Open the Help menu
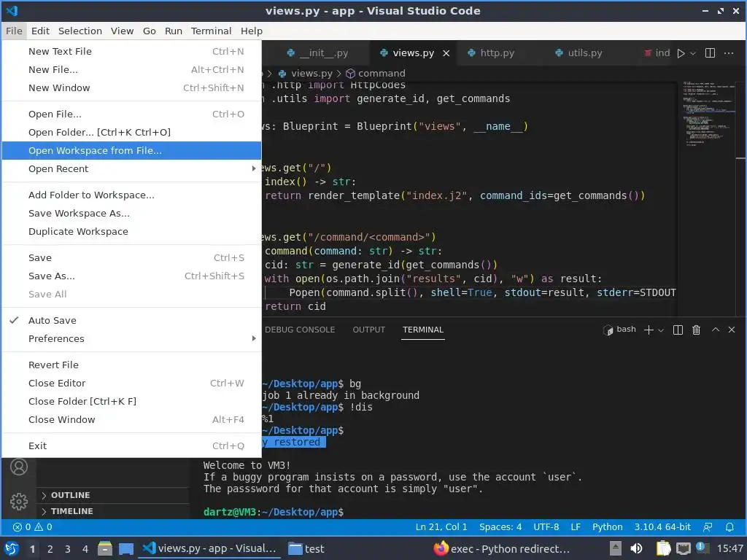Image resolution: width=747 pixels, height=560 pixels. tap(252, 31)
